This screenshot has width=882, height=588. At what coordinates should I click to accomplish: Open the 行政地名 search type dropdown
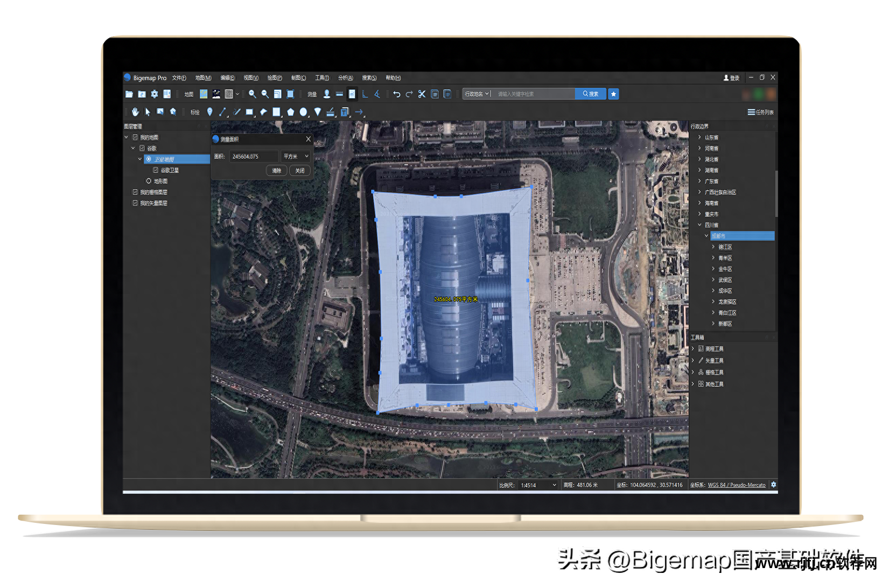(477, 94)
